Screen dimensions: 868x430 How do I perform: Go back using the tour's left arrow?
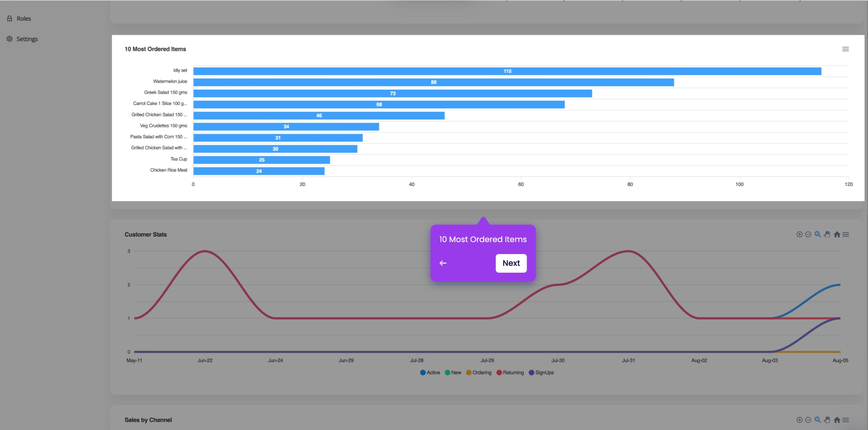(443, 263)
